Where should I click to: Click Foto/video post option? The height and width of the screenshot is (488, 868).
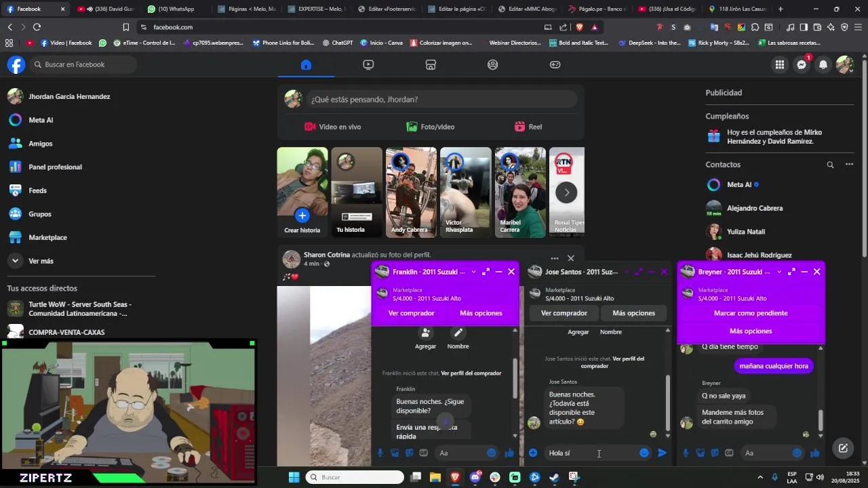pos(431,127)
